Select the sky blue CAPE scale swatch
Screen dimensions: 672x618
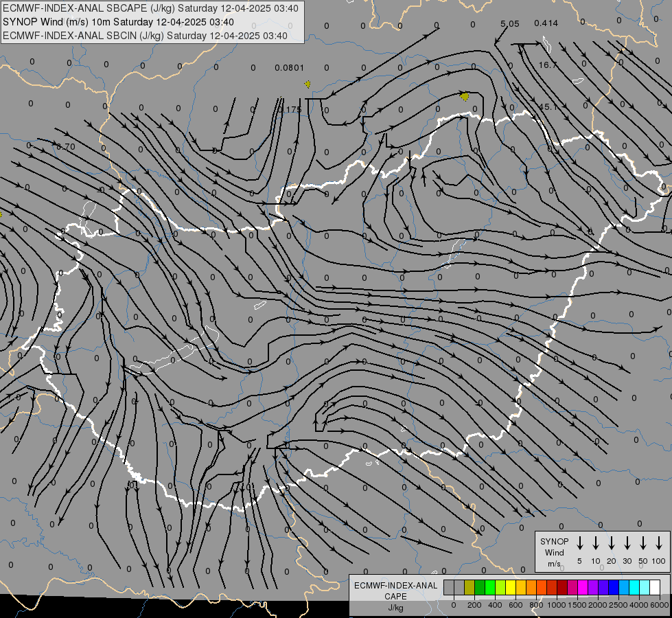(x=624, y=587)
